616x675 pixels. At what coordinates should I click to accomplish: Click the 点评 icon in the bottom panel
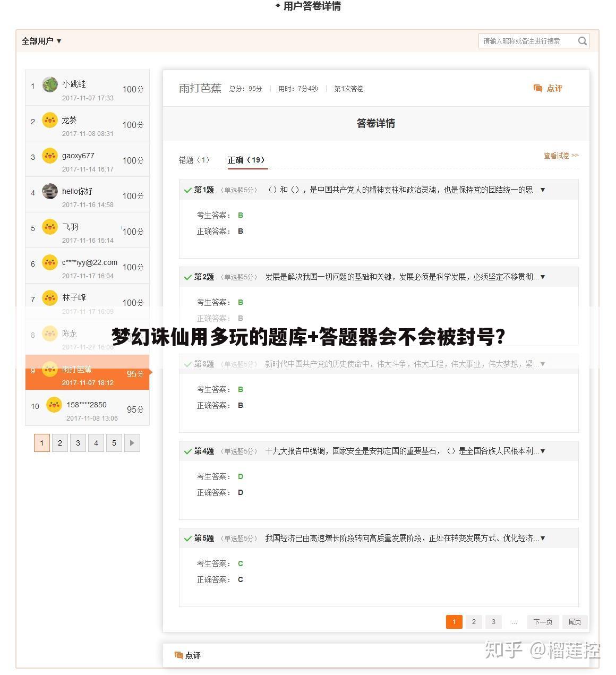179,655
